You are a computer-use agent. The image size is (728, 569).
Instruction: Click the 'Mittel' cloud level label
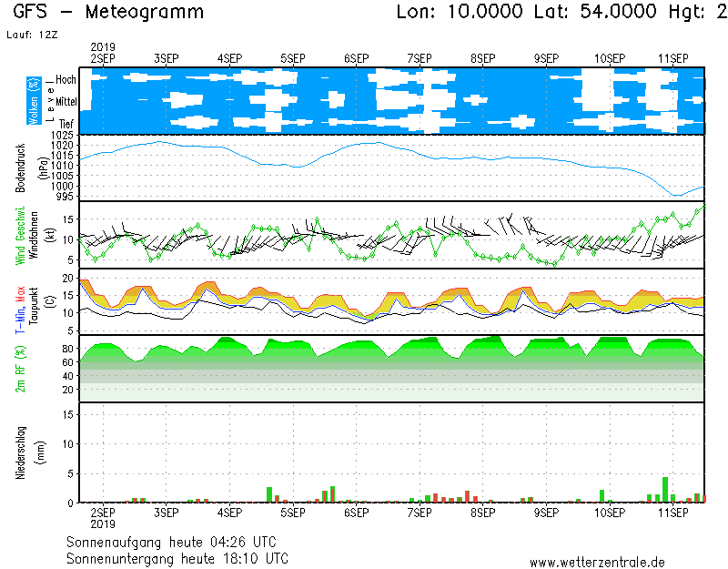pyautogui.click(x=66, y=101)
